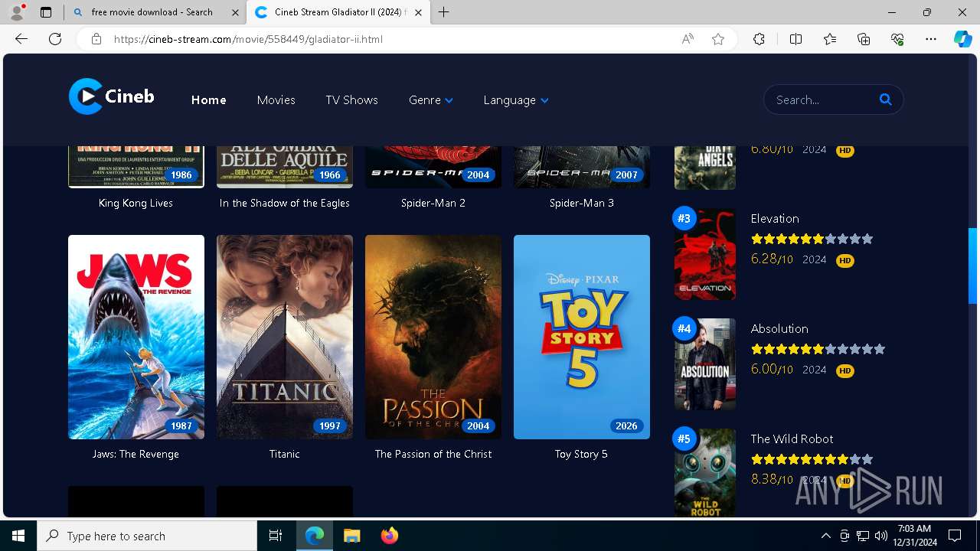Toggle Split screen icon
The width and height of the screenshot is (980, 551).
coord(795,39)
